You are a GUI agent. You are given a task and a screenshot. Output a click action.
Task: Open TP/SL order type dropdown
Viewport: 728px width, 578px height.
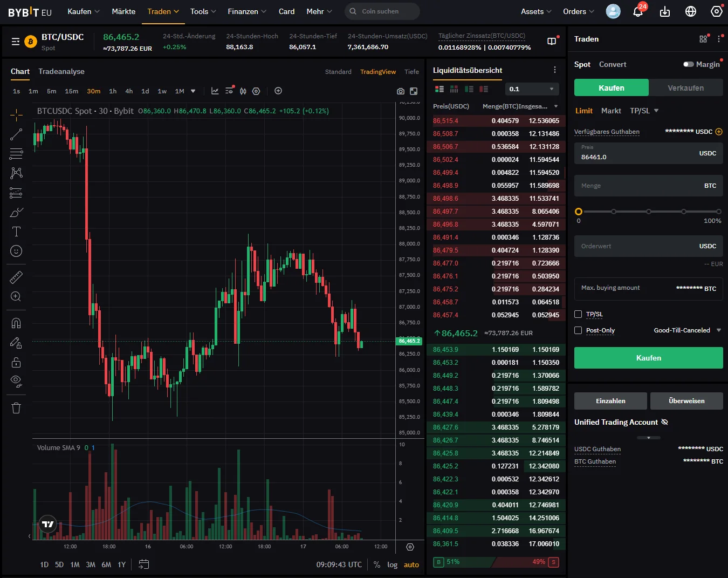coord(644,111)
